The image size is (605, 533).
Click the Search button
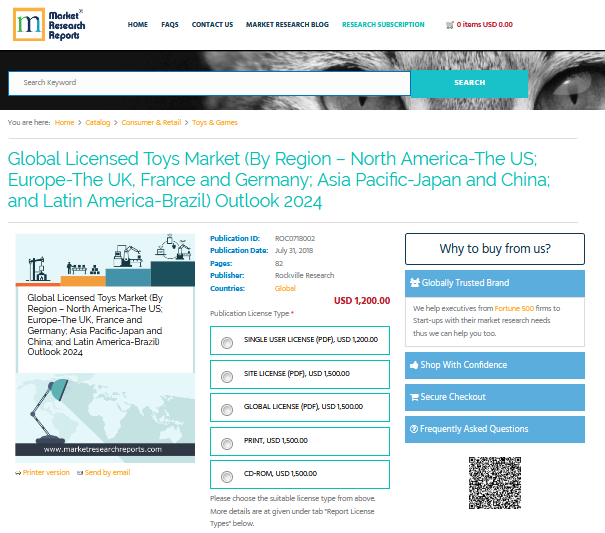(x=470, y=84)
